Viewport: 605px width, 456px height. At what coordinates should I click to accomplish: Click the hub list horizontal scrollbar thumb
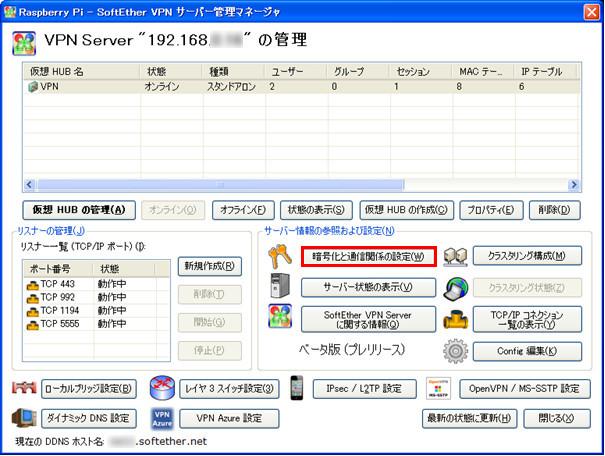[x=220, y=185]
